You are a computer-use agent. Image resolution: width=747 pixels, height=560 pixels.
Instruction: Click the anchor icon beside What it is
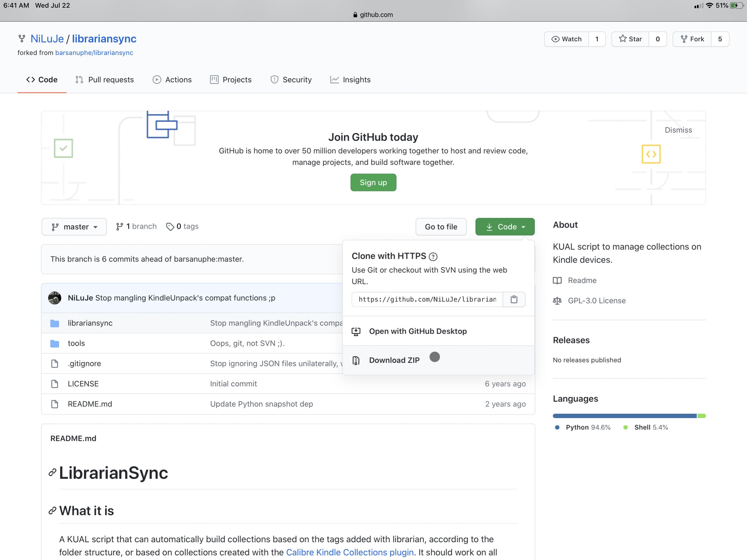point(52,510)
